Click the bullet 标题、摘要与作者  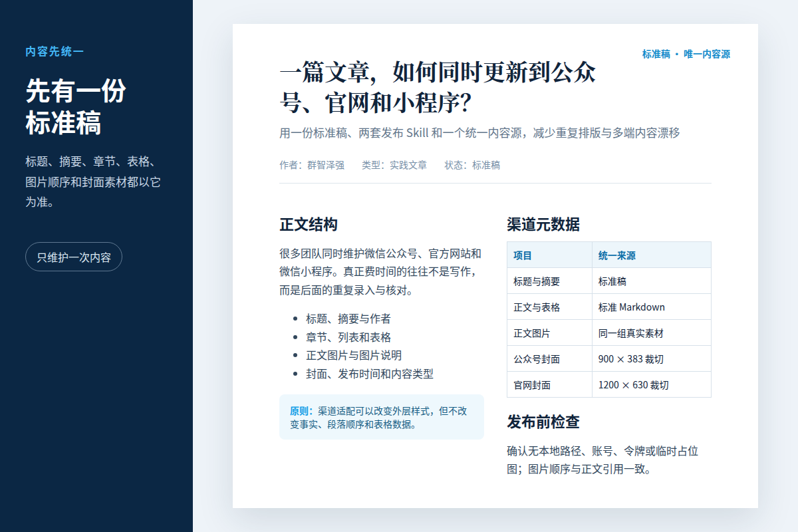click(348, 319)
